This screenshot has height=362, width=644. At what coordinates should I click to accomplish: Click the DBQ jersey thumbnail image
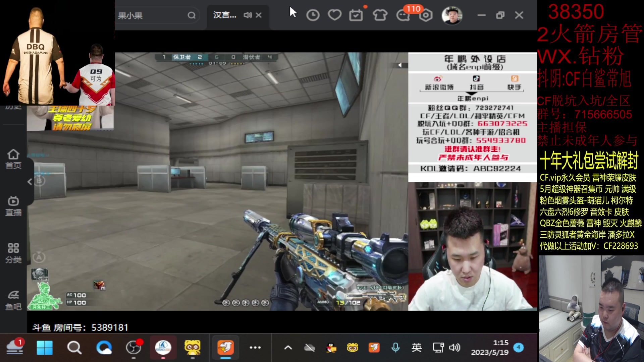pyautogui.click(x=57, y=53)
